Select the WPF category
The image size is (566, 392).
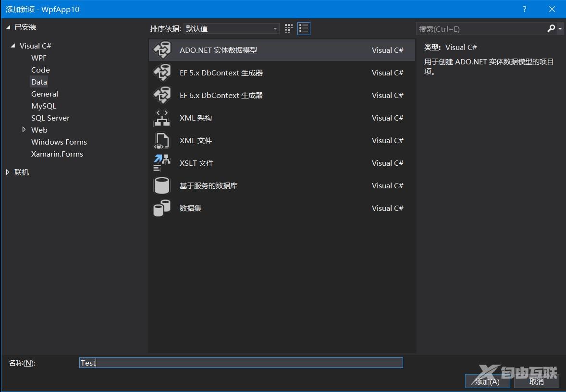pos(39,58)
